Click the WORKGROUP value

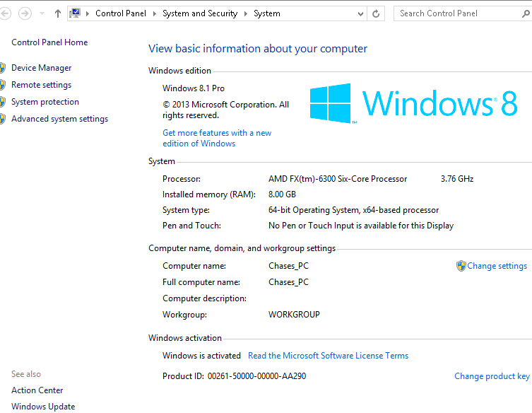tap(294, 315)
